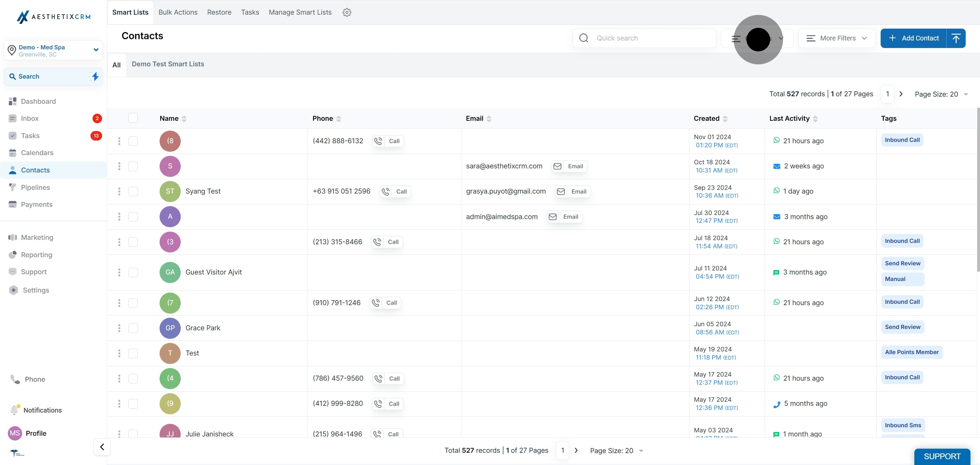980x465 pixels.
Task: Select checkbox for (442) 888-6132 contact
Action: (x=133, y=141)
